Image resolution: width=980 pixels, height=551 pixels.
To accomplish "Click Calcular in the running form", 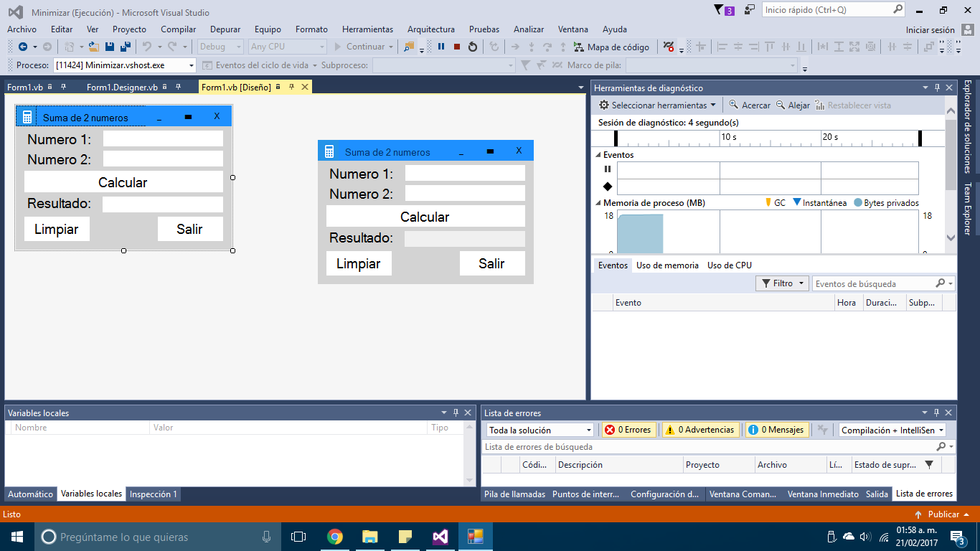I will pos(425,217).
